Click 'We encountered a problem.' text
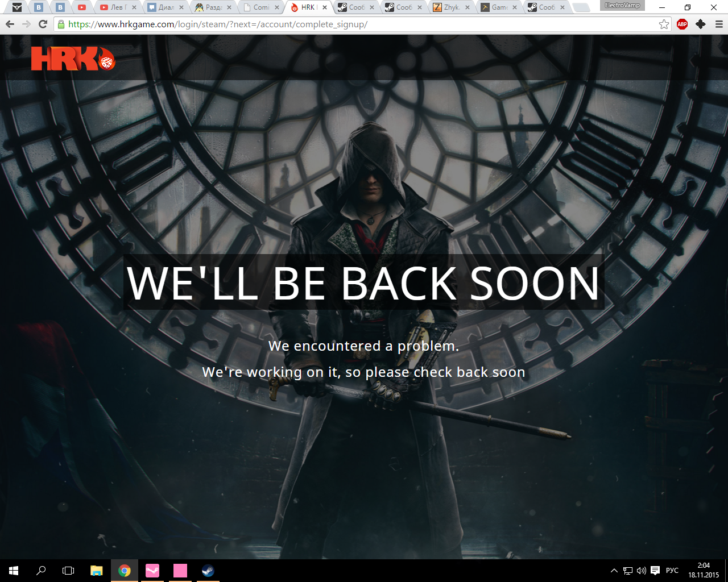The width and height of the screenshot is (728, 582). (364, 346)
